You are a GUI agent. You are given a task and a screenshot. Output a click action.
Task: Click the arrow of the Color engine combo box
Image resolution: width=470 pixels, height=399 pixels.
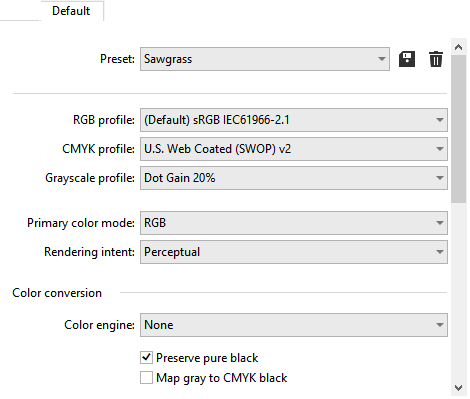(x=440, y=325)
